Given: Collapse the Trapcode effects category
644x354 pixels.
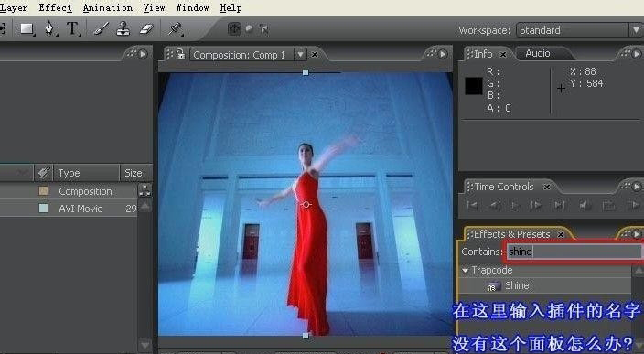Looking at the screenshot, I should click(466, 271).
